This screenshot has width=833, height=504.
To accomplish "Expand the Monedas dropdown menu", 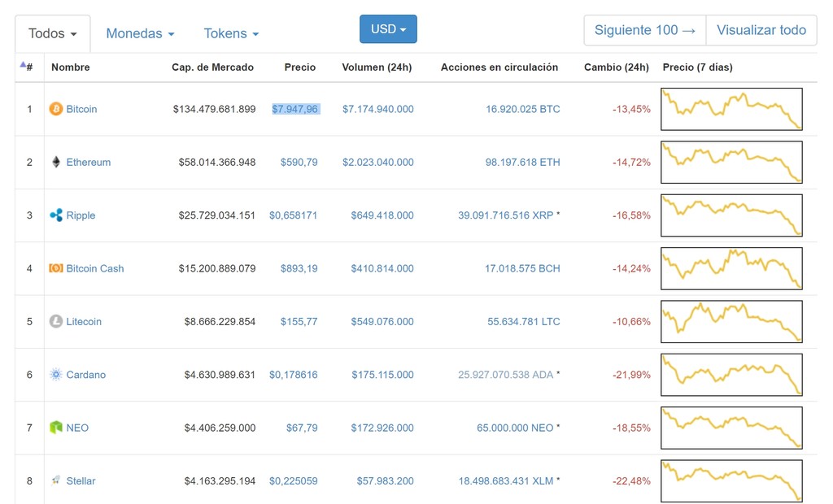I will click(x=140, y=33).
